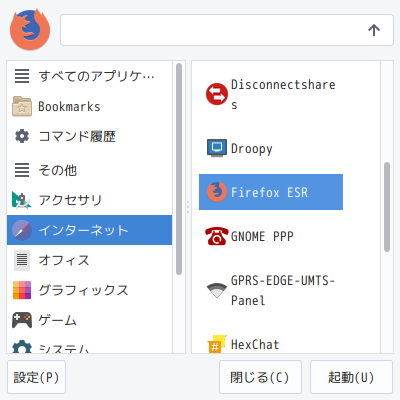Select その他 category
The width and height of the screenshot is (400, 400).
(x=90, y=170)
